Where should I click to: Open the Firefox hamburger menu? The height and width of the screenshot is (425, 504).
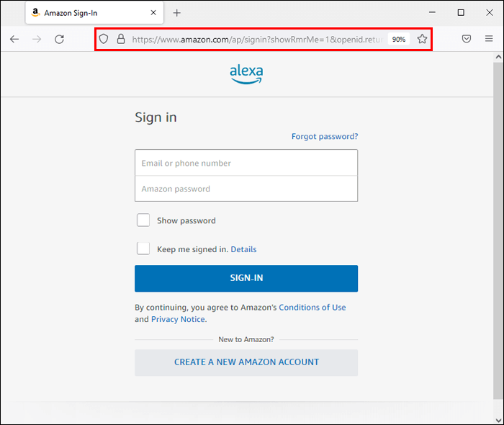point(489,39)
